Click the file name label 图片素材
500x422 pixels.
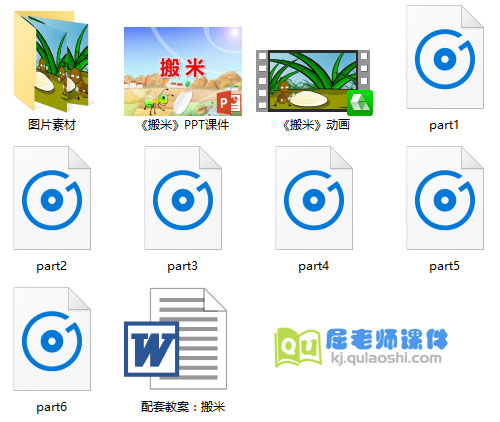click(52, 125)
